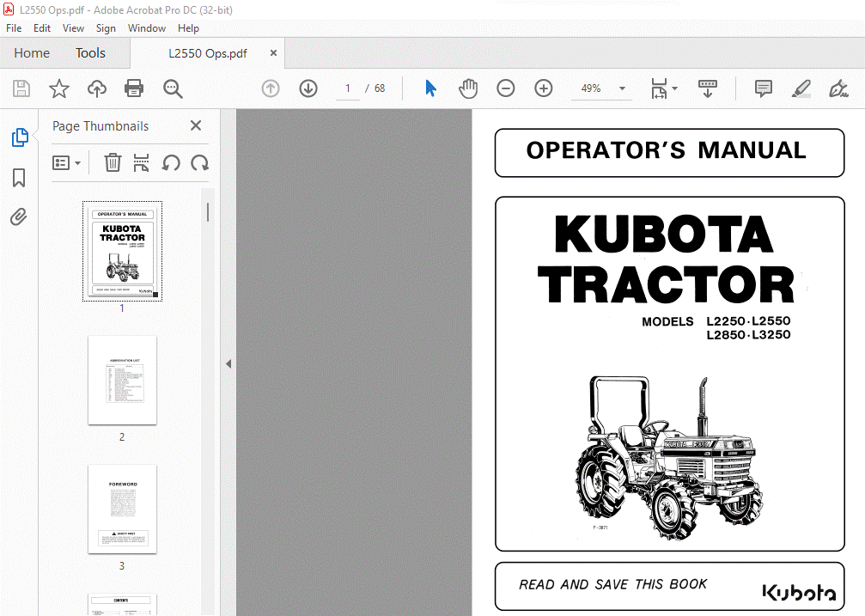Image resolution: width=865 pixels, height=616 pixels.
Task: Add a comment with speech bubble icon
Action: [764, 88]
